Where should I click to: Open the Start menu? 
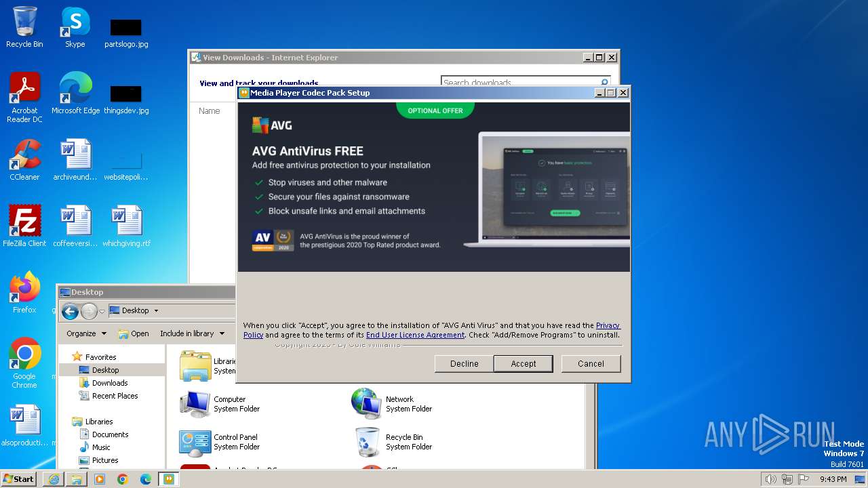pos(19,479)
